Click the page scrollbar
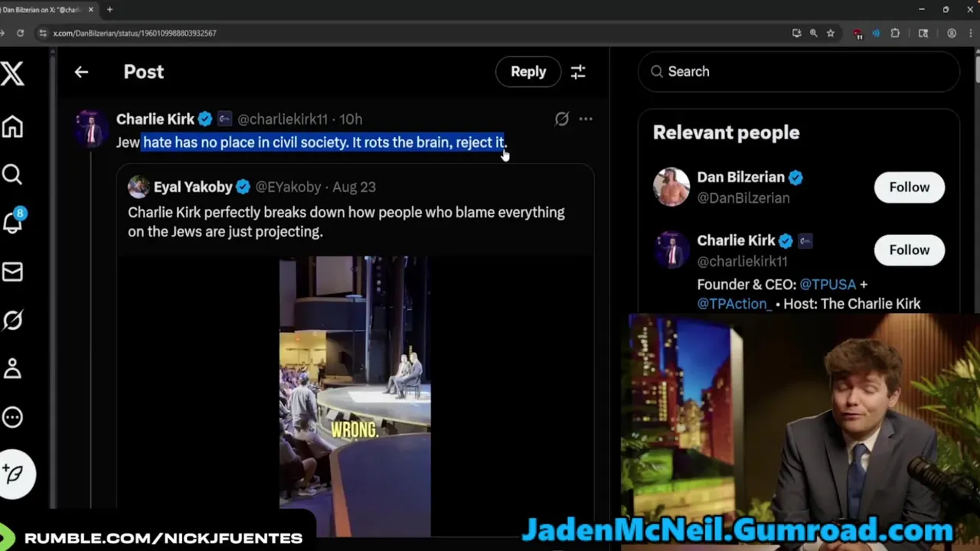 977,69
